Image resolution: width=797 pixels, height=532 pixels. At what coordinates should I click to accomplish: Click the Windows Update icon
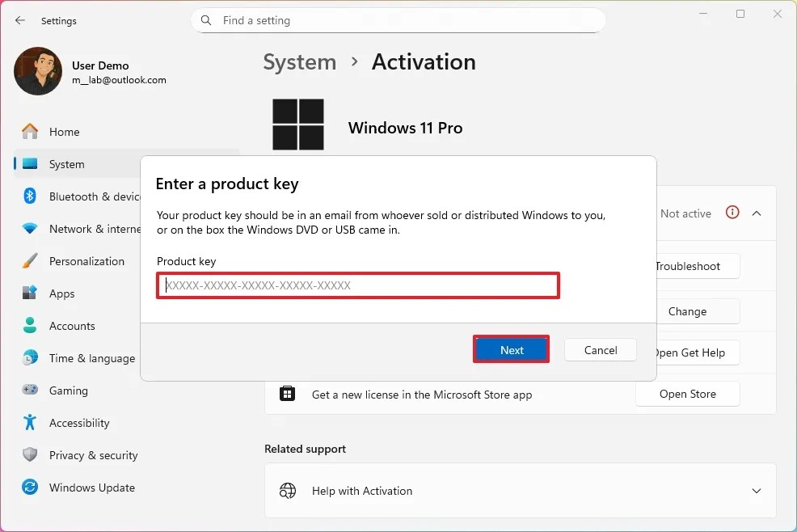29,488
